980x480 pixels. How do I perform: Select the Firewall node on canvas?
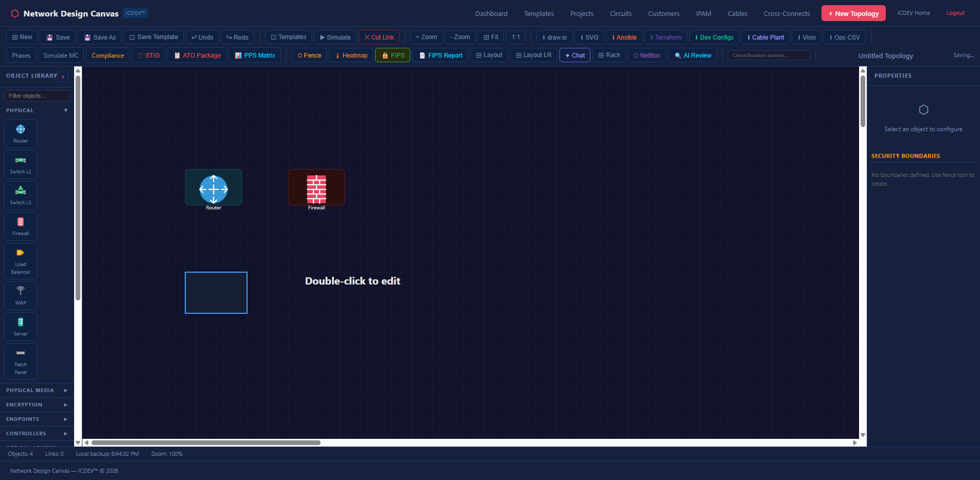[317, 188]
